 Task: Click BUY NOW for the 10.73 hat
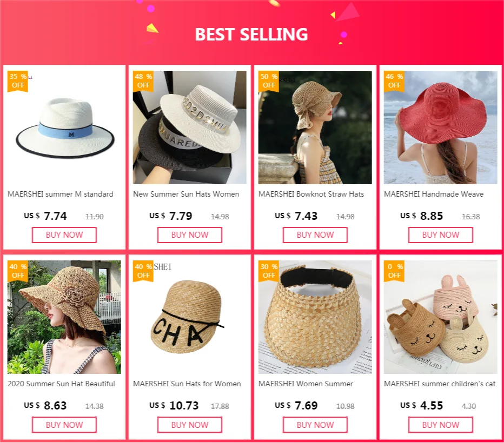[190, 425]
